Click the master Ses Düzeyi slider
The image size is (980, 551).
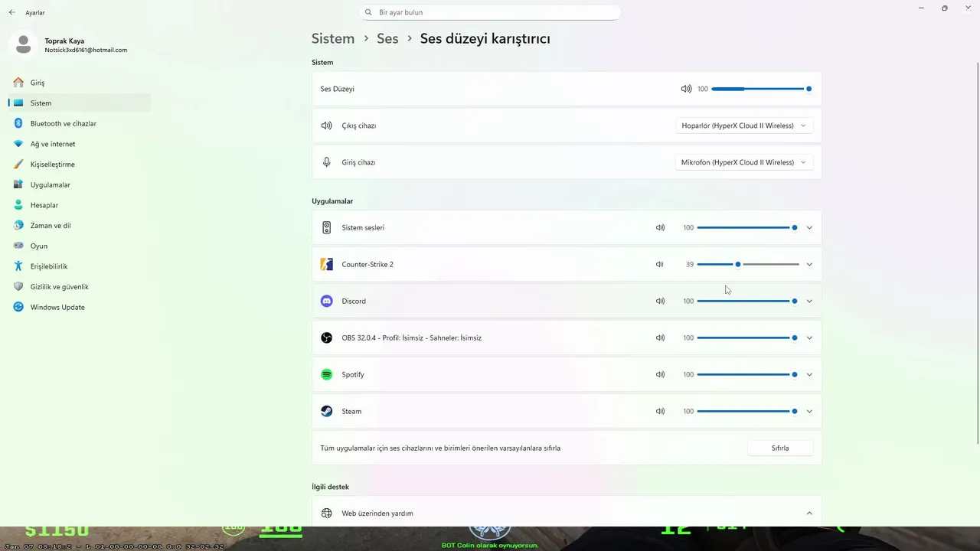click(761, 89)
